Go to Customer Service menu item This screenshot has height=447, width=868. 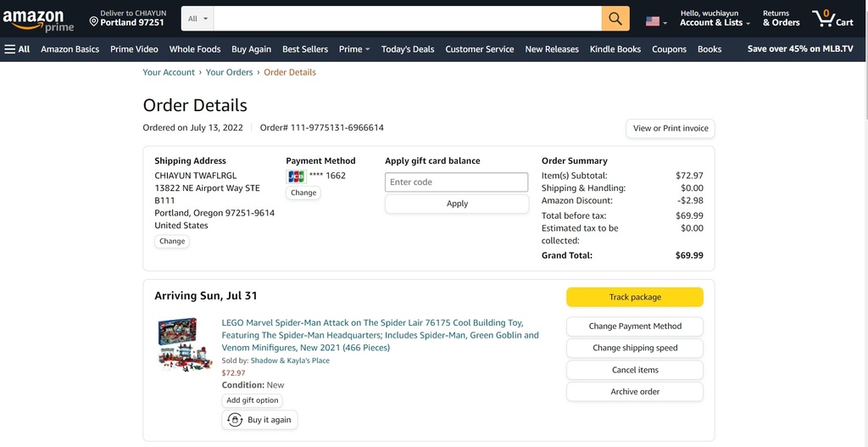click(480, 49)
